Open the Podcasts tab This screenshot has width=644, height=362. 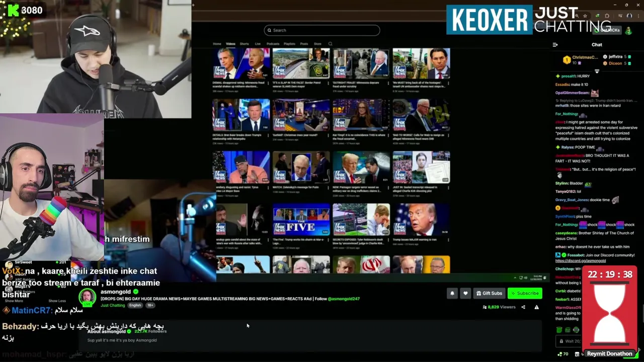coord(273,44)
